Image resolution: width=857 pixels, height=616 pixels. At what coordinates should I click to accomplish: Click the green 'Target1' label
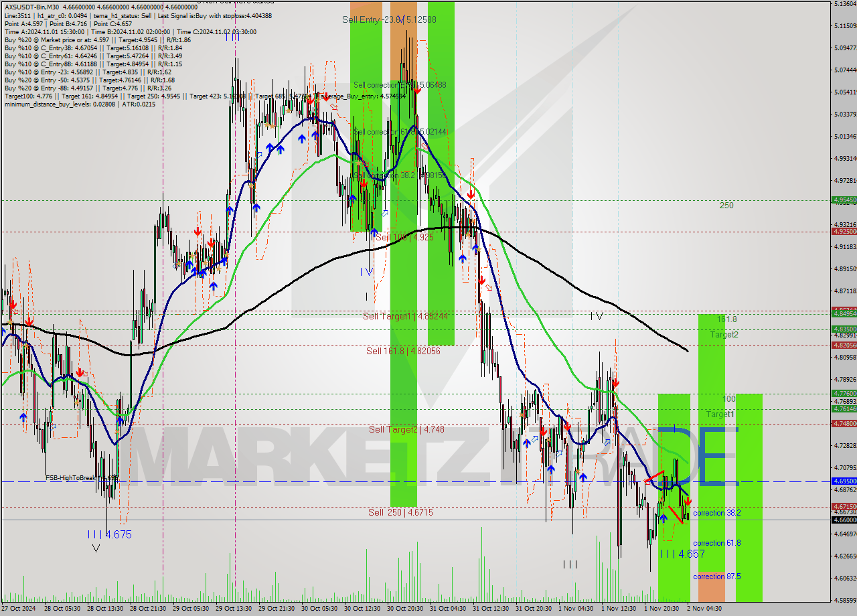720,414
